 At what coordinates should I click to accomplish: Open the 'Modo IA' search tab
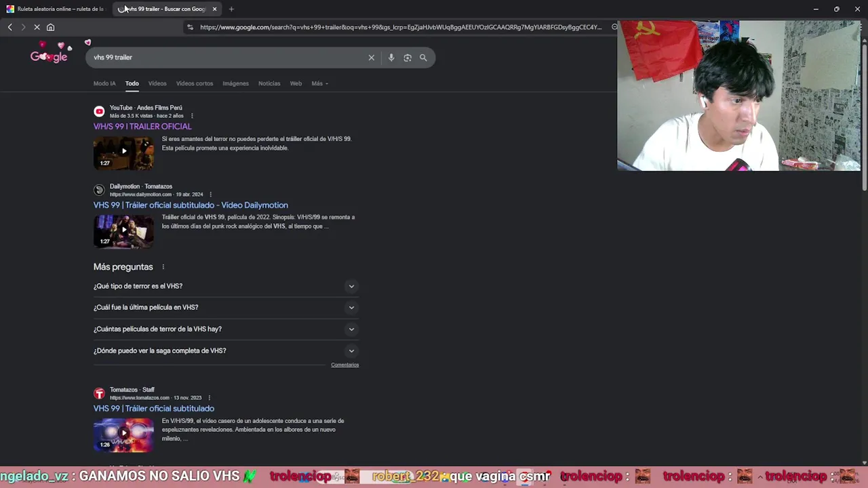(x=104, y=83)
